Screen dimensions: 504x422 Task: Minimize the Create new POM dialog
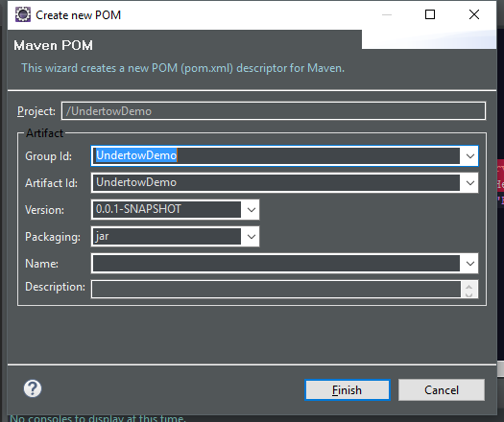387,14
